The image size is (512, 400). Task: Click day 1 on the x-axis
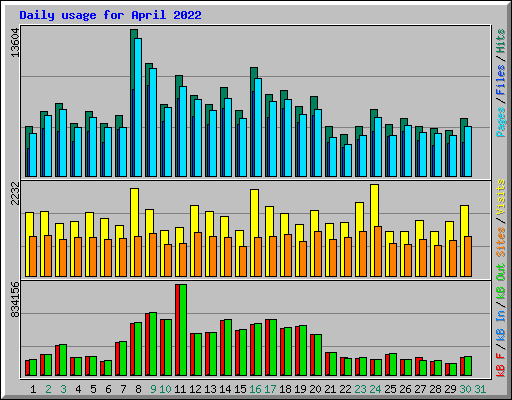(x=33, y=389)
